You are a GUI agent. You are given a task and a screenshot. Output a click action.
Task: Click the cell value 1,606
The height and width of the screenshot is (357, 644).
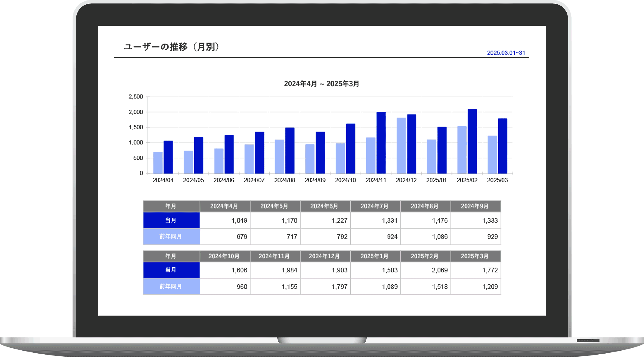[239, 270]
